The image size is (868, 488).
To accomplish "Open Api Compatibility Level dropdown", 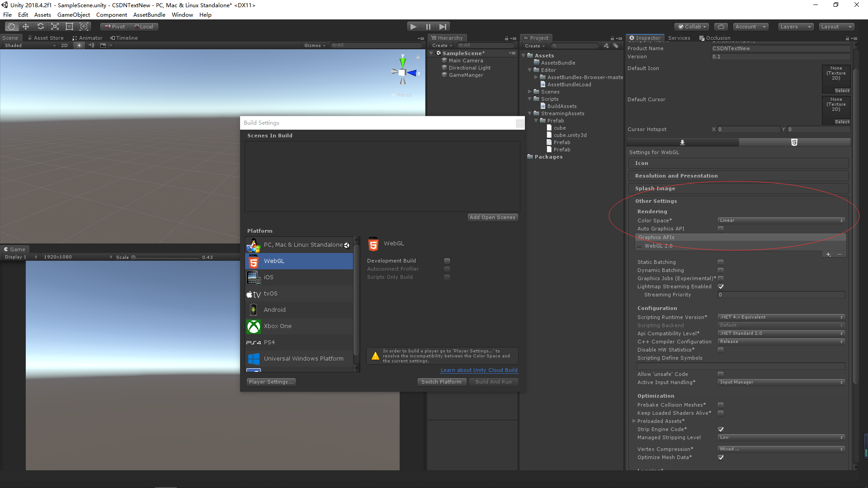I will pyautogui.click(x=781, y=333).
